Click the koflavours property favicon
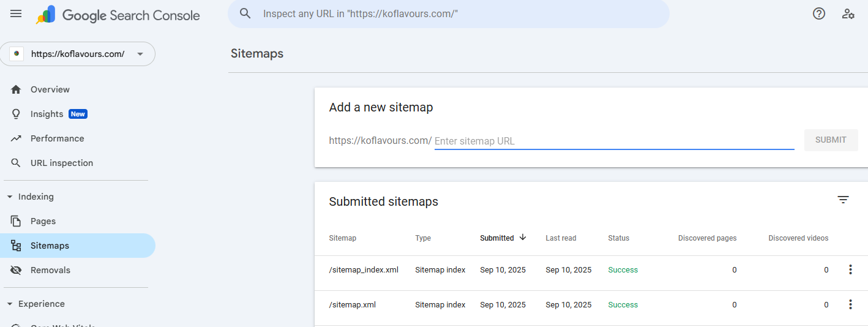868x327 pixels. coord(17,54)
